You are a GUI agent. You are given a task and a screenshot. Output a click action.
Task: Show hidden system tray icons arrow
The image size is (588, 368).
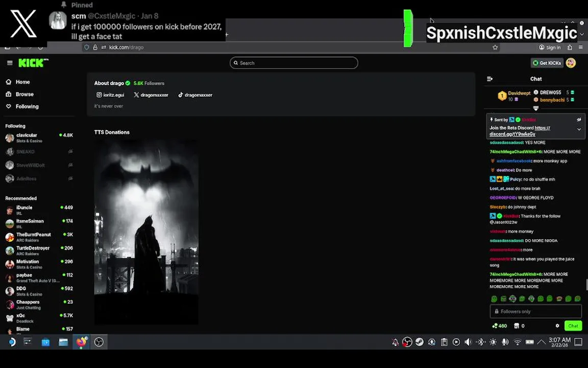(x=541, y=342)
